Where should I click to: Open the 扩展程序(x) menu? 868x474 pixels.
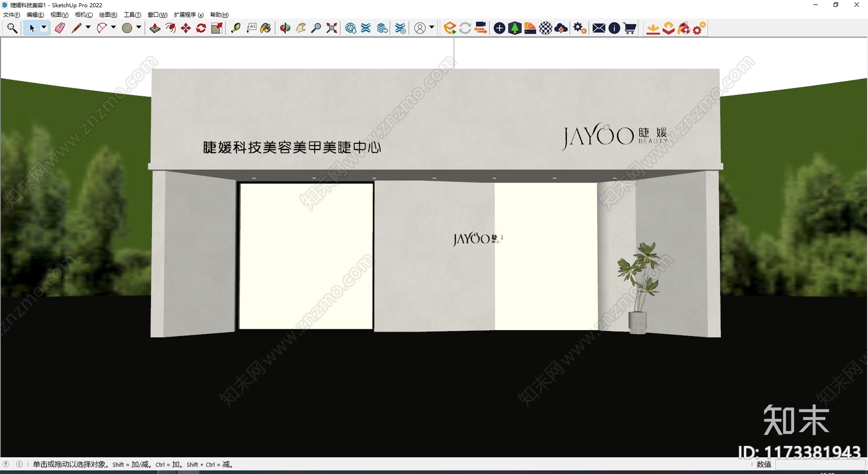(x=188, y=15)
